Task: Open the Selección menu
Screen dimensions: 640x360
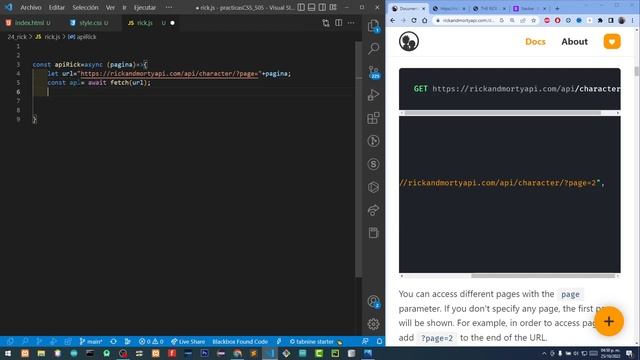Action: point(85,7)
